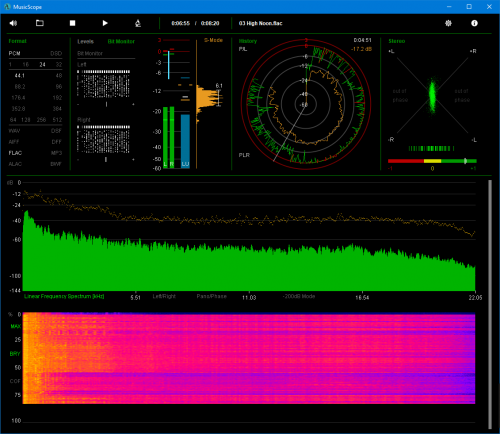Click the MusicScope app logo in title bar
The height and width of the screenshot is (434, 500).
point(7,7)
